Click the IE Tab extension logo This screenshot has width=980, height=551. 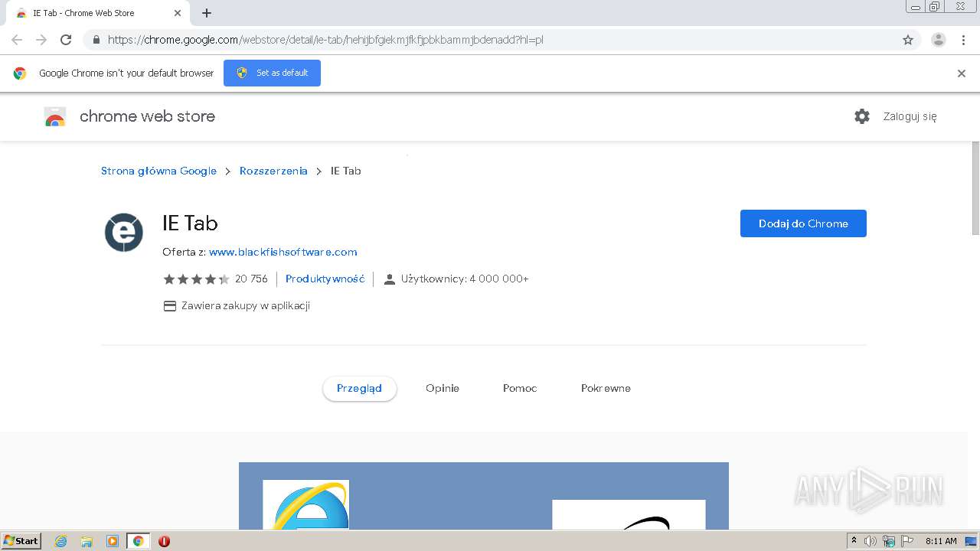pyautogui.click(x=124, y=233)
